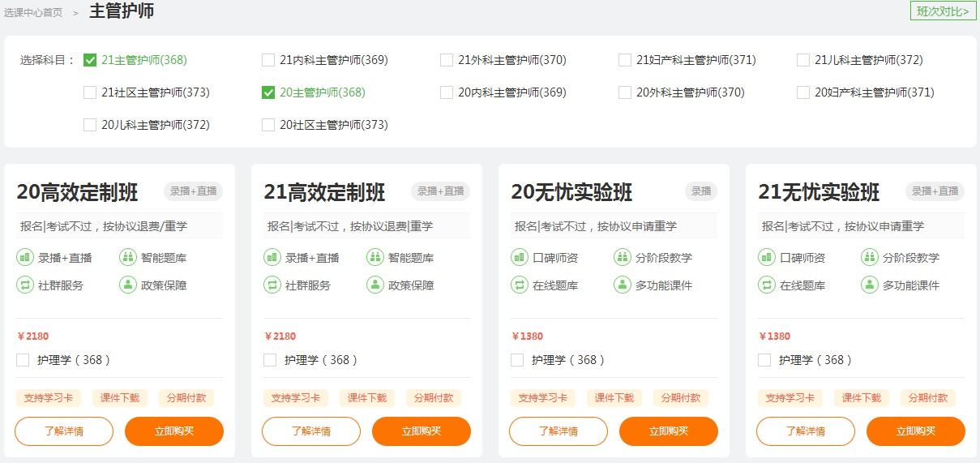Click the 多功能课件 icon in 21无忧实验班 card

(870, 285)
